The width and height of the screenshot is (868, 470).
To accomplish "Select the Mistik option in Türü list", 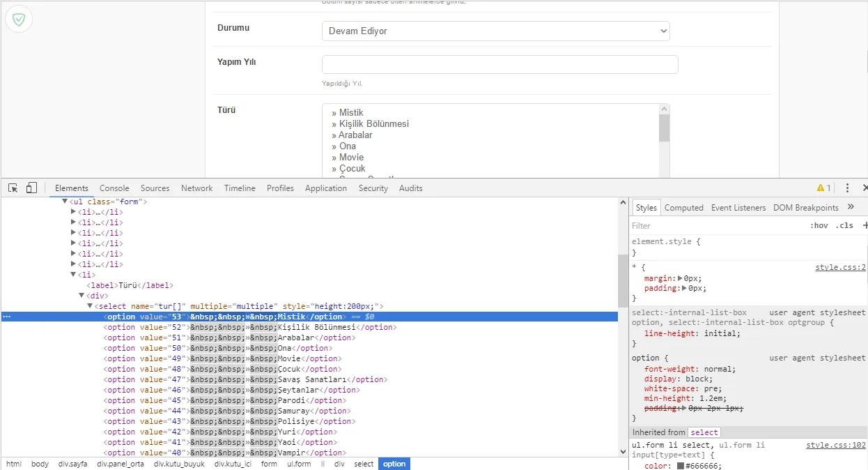I will pos(490,112).
